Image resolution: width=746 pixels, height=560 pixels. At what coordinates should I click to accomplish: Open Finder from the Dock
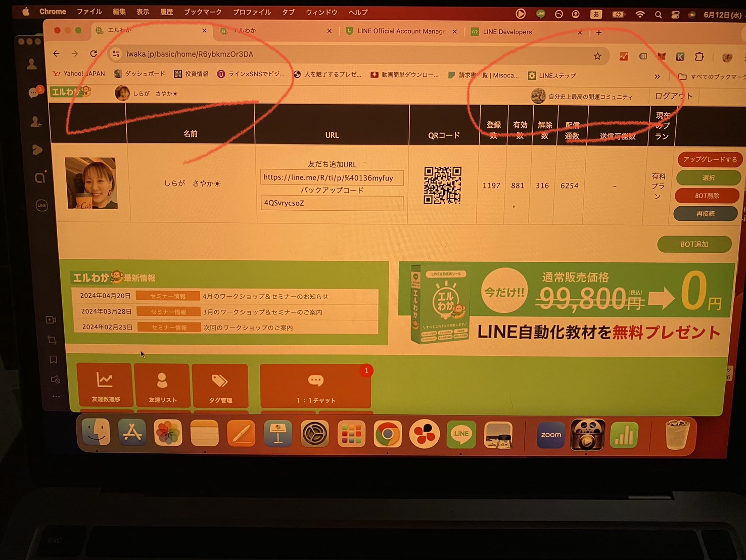[96, 433]
